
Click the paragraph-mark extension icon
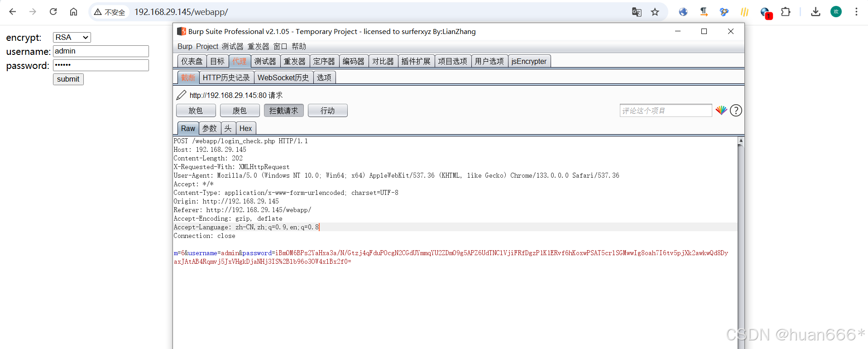(704, 12)
